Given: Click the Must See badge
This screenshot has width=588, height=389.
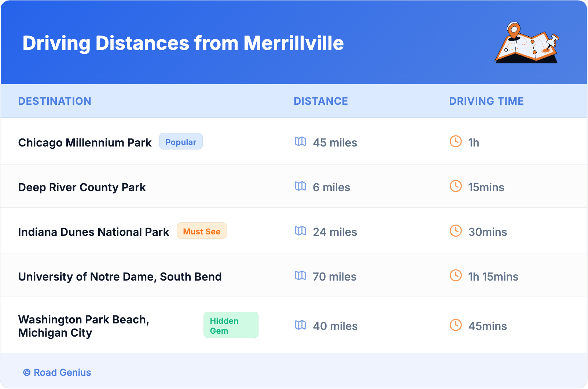Looking at the screenshot, I should point(202,231).
